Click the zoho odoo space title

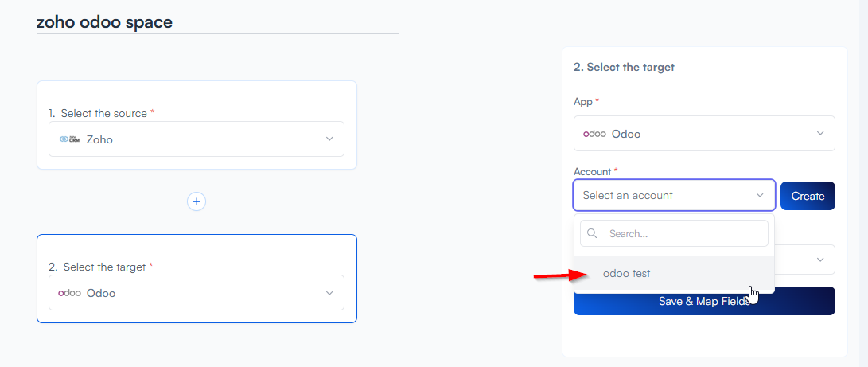tap(104, 22)
